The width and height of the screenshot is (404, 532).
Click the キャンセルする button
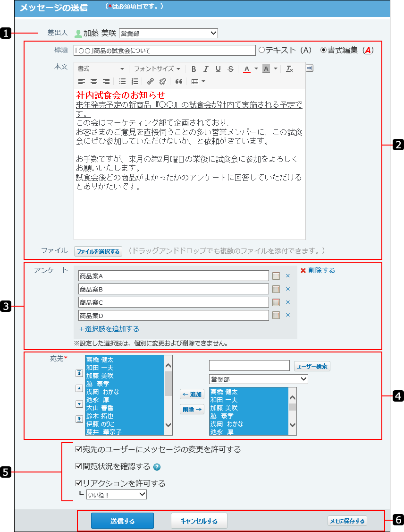pos(199,521)
